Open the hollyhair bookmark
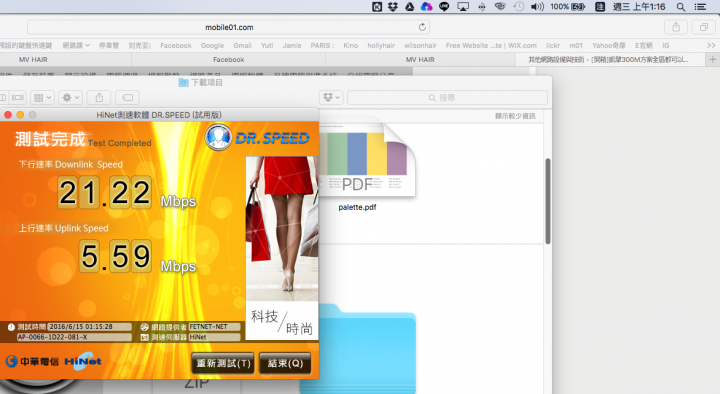 tap(381, 45)
